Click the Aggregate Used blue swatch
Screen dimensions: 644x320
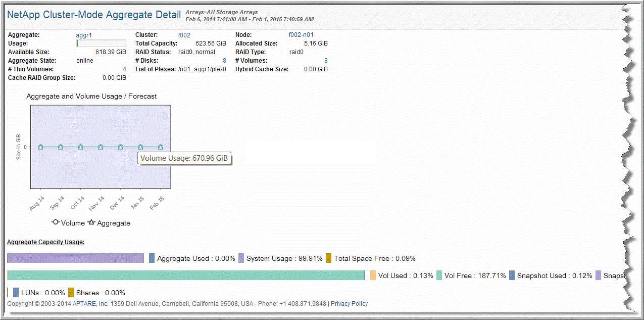152,258
